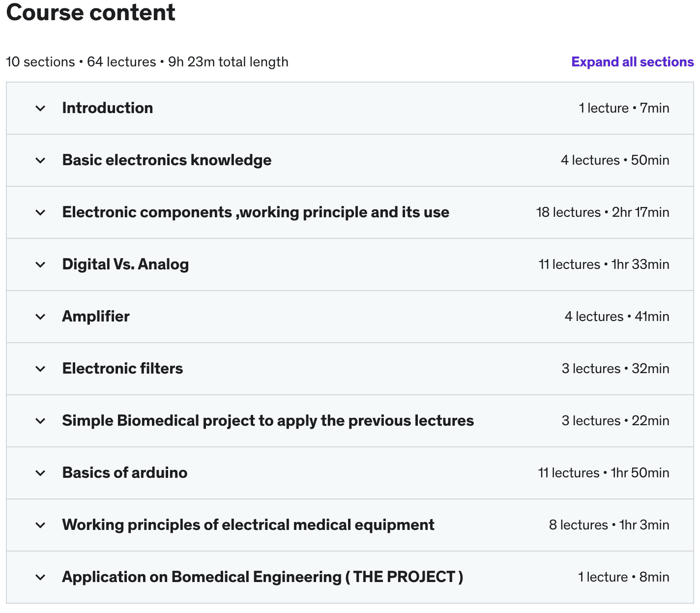Click the chevron icon next to Amplifier
700x613 pixels.
(x=41, y=317)
